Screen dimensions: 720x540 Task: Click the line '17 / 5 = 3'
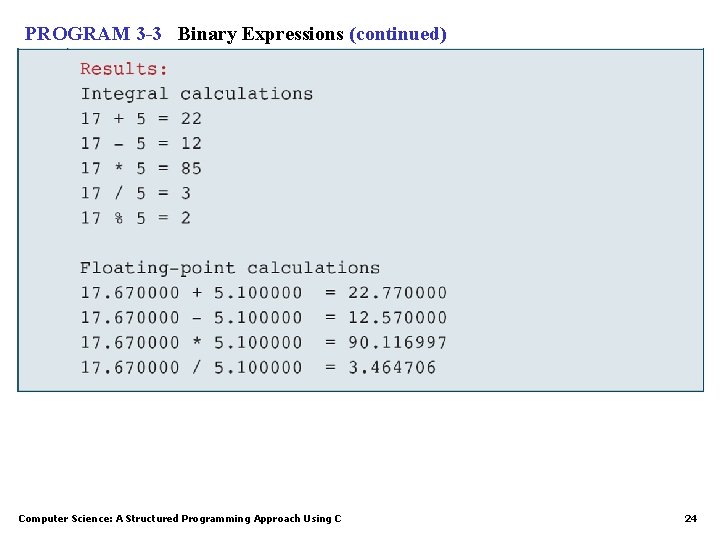(135, 193)
